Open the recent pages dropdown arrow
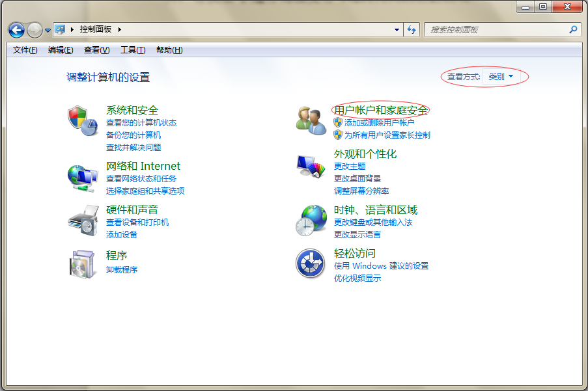The height and width of the screenshot is (391, 588). point(48,31)
